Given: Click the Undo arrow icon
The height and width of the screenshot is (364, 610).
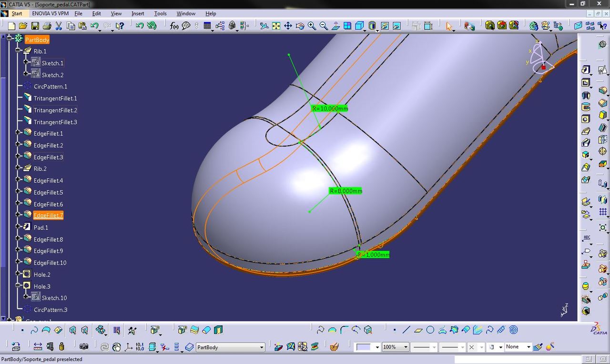Looking at the screenshot, I should click(x=94, y=26).
